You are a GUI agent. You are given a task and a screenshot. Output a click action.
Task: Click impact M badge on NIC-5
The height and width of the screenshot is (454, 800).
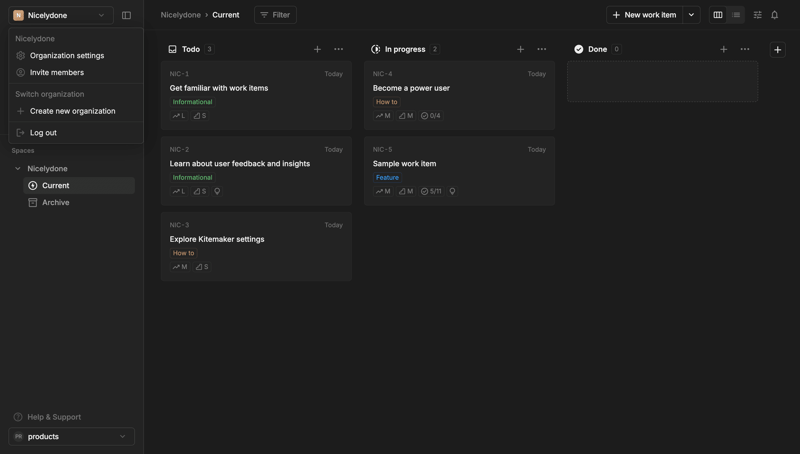383,191
